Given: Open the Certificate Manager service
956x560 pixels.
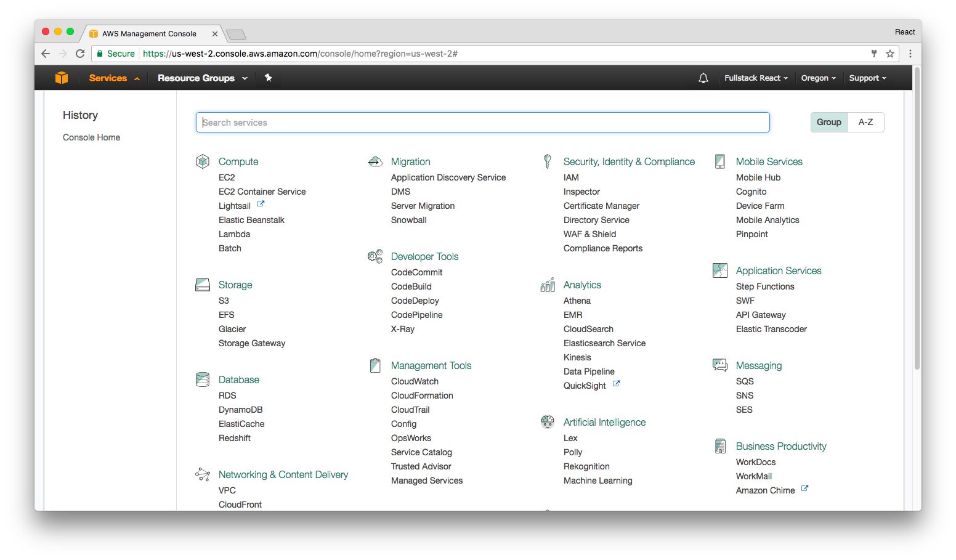Looking at the screenshot, I should pyautogui.click(x=601, y=206).
